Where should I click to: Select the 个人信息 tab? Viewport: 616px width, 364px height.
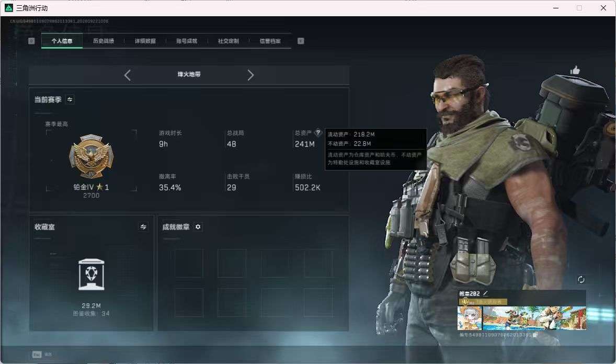[x=62, y=41]
